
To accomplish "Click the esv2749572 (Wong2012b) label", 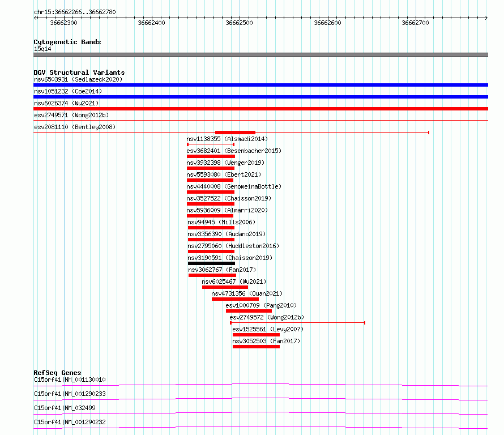I will click(x=267, y=317).
